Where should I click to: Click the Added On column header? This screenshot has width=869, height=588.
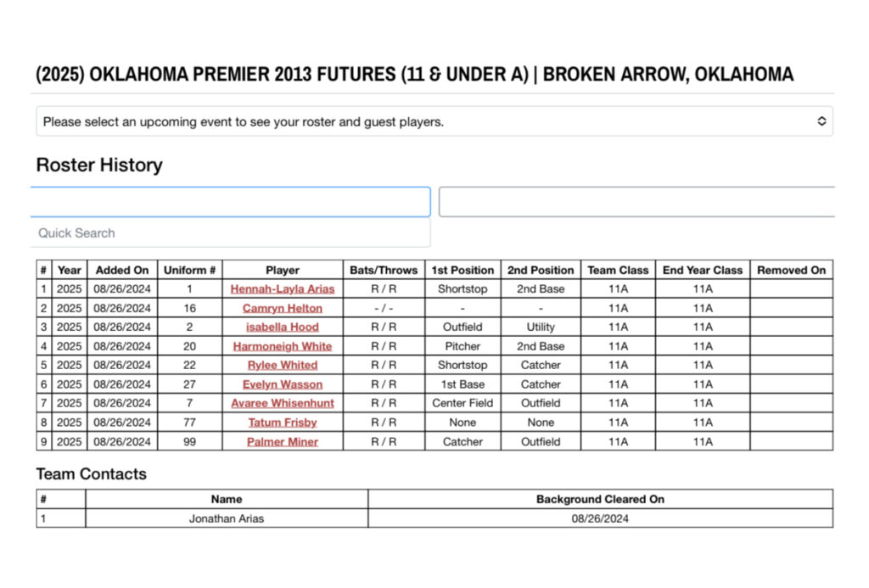point(122,270)
